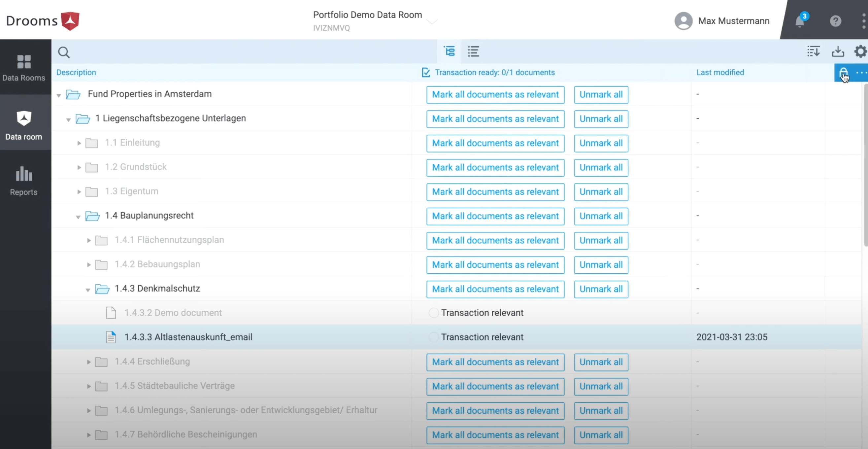Click the Transaction ready checkmark header
The height and width of the screenshot is (449, 868).
click(425, 72)
